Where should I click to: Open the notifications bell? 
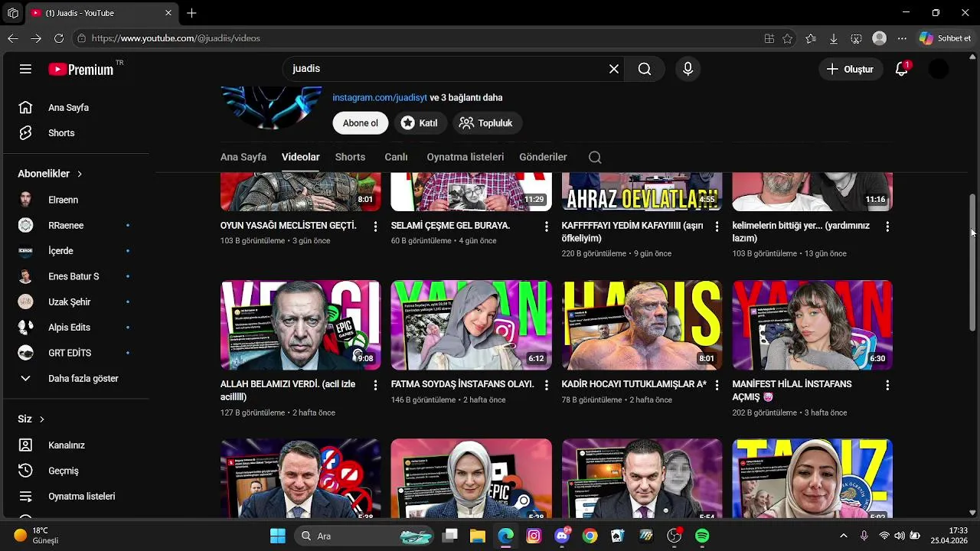coord(902,69)
